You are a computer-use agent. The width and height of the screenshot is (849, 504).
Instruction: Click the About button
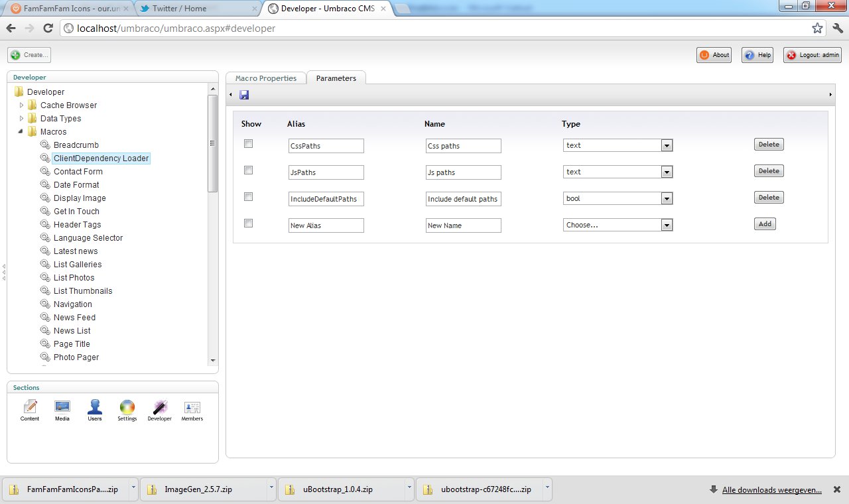tap(714, 55)
